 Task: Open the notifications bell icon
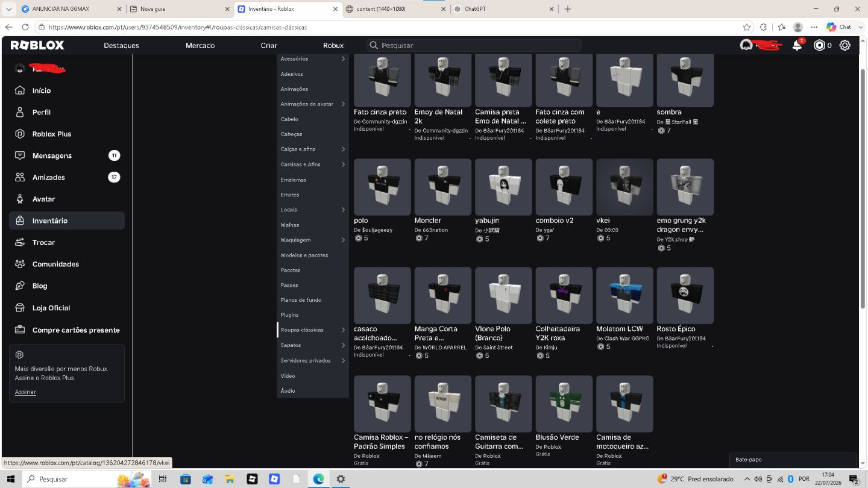pos(797,45)
